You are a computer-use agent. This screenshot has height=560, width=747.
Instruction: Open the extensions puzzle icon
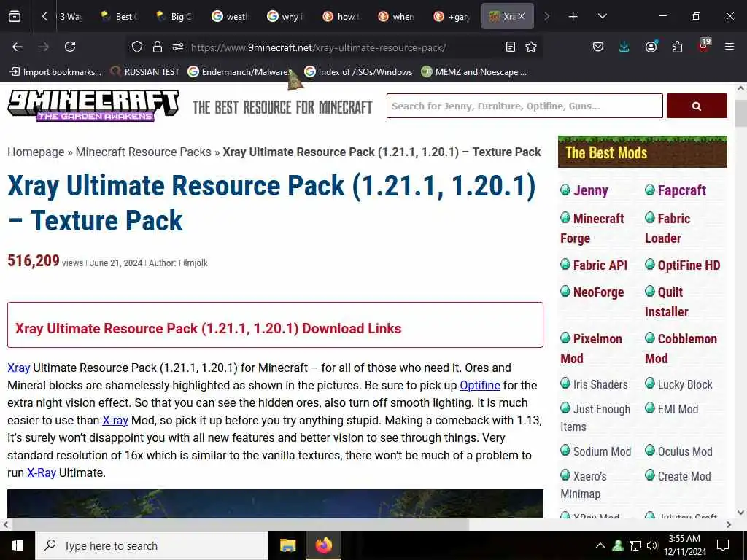tap(677, 47)
